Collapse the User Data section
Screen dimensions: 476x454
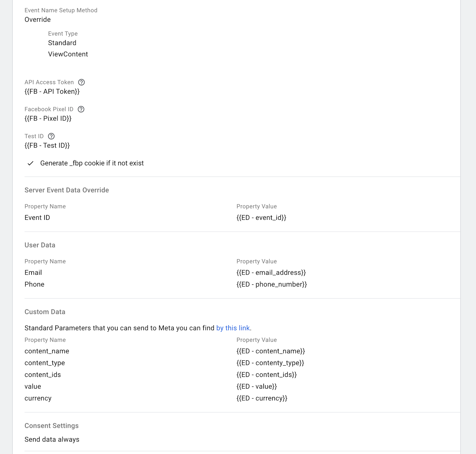tap(40, 245)
